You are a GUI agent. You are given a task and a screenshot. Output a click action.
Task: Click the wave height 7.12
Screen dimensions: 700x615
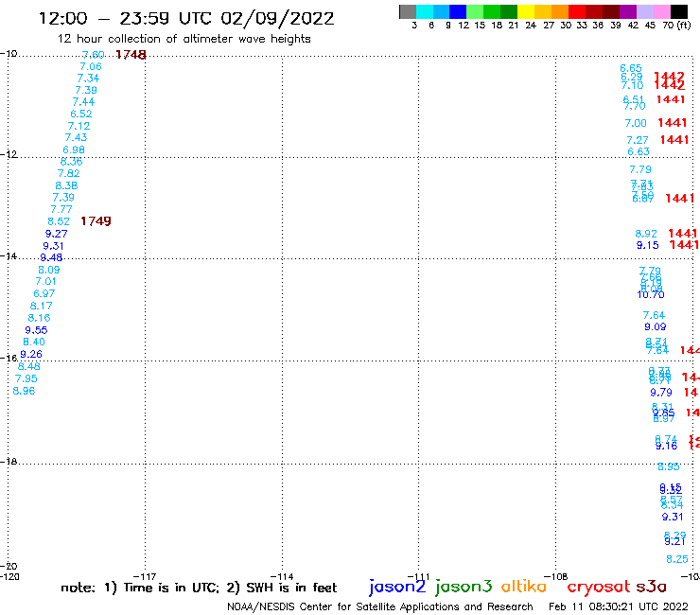[x=79, y=126]
